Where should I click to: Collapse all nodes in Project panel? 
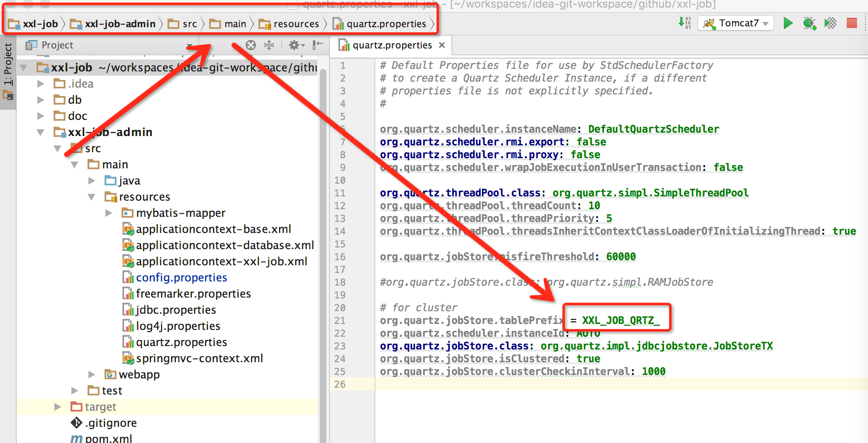269,45
